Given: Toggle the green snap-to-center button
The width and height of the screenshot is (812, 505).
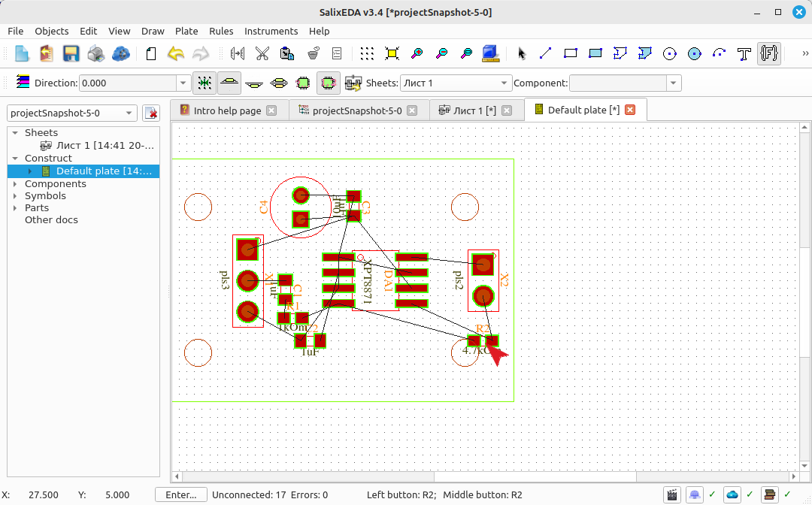Looking at the screenshot, I should [205, 83].
